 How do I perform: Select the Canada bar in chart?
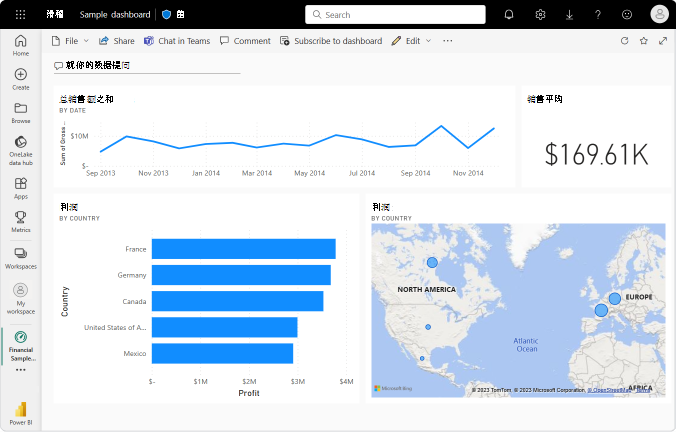coord(238,301)
